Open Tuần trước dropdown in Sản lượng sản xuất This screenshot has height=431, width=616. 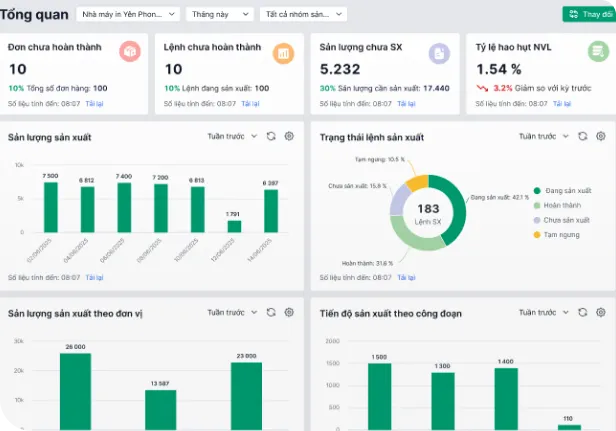[x=232, y=136]
